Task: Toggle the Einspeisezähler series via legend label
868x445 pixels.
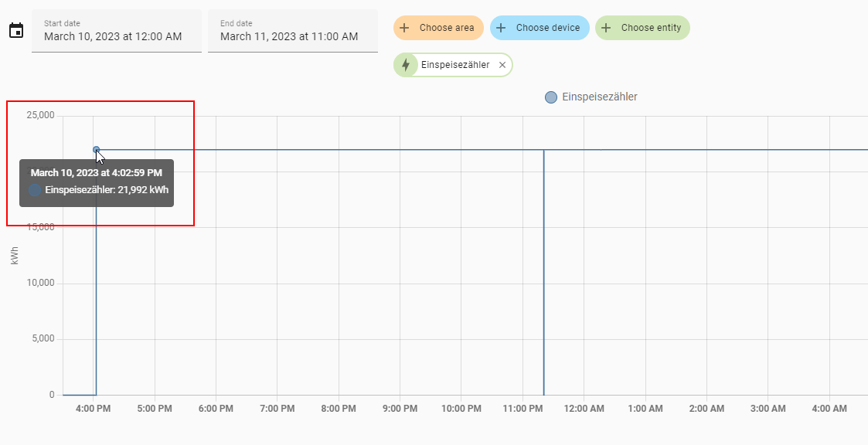Action: coord(600,97)
